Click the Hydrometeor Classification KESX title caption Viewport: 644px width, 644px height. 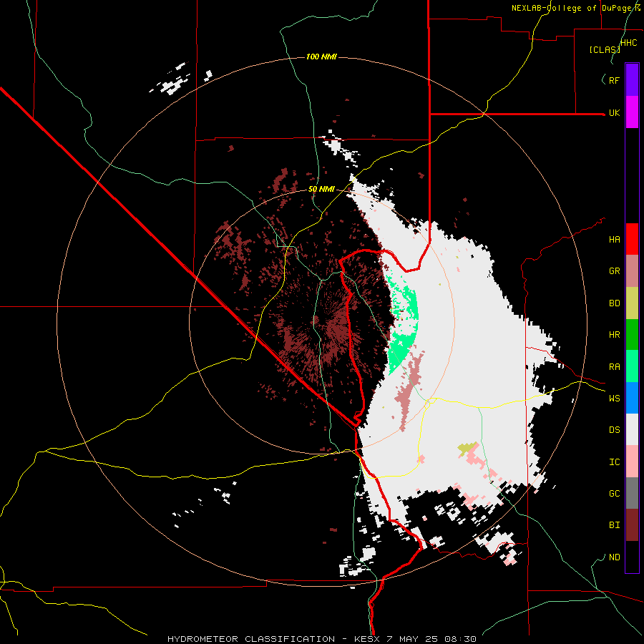pyautogui.click(x=321, y=639)
